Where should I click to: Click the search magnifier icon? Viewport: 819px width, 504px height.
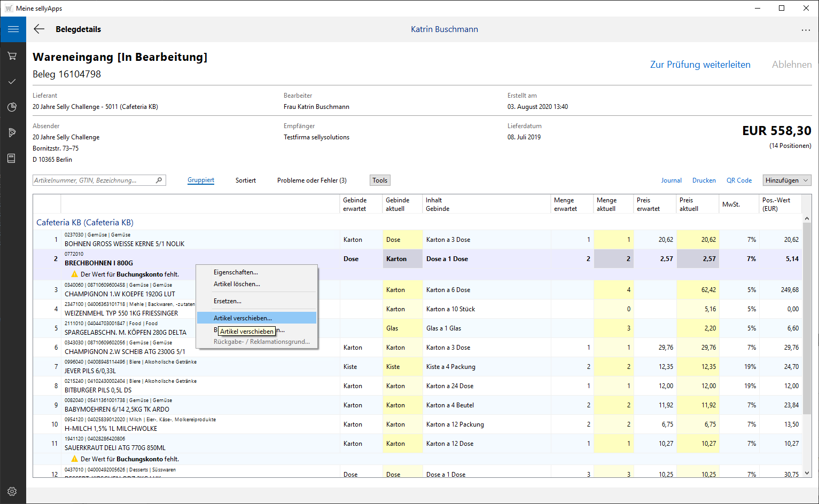(159, 180)
